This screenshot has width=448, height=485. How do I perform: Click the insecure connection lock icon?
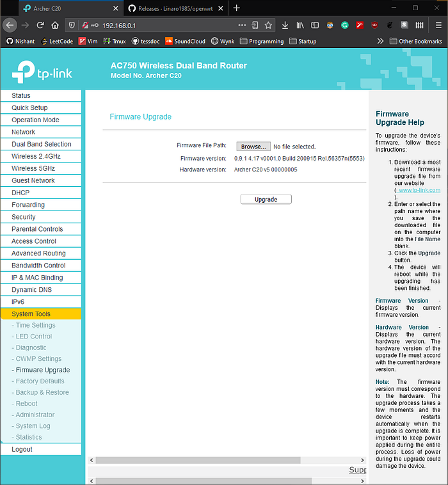[x=85, y=26]
